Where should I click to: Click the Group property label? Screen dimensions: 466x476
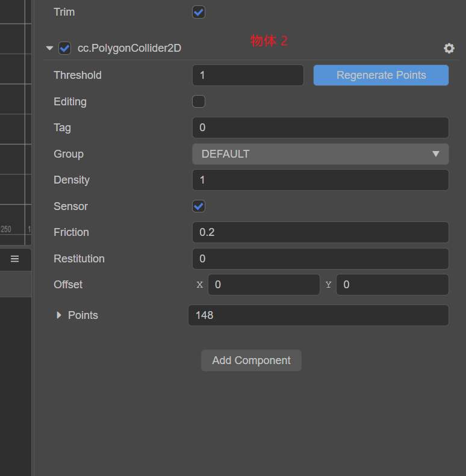(x=69, y=154)
